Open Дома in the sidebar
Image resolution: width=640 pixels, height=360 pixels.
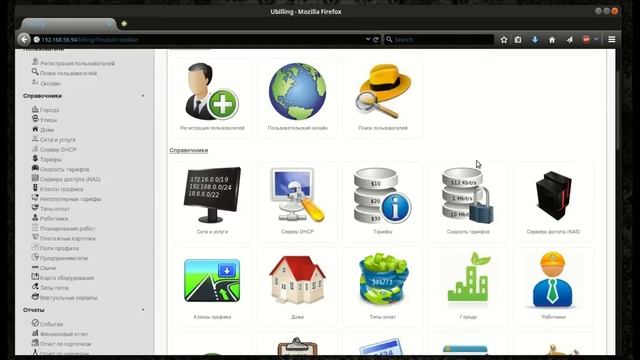click(47, 130)
